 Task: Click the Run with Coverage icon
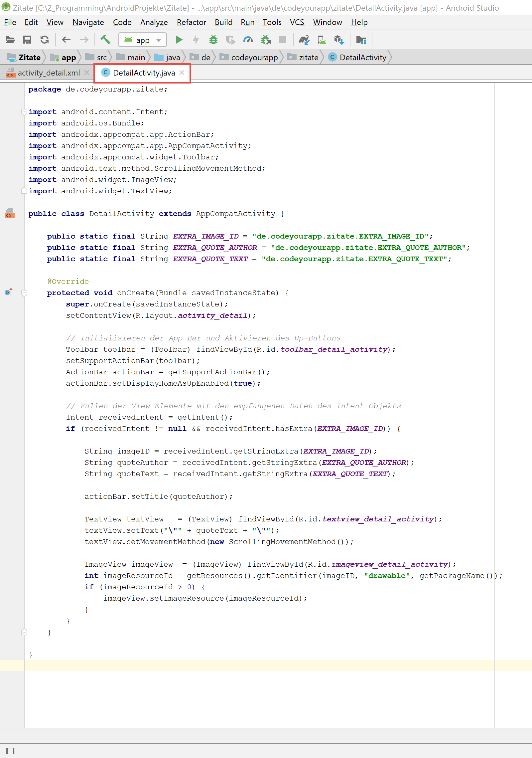tap(231, 40)
